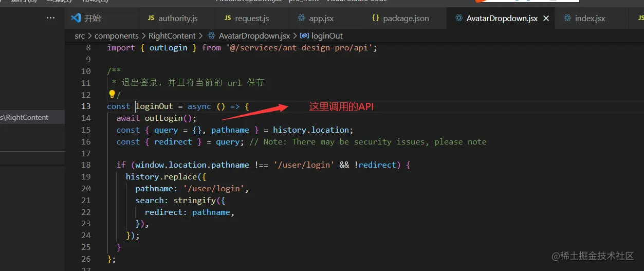The height and width of the screenshot is (271, 644).
Task: Click line number 13 in the gutter
Action: tap(86, 106)
